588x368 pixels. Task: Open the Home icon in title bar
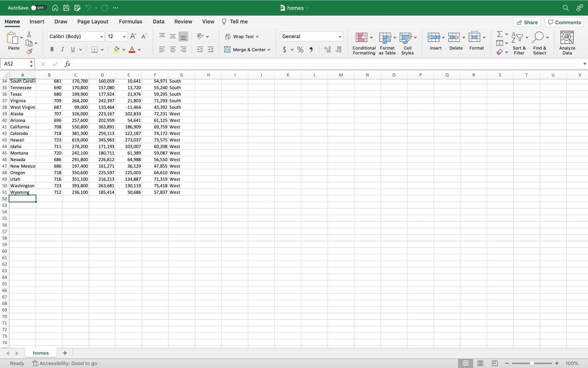point(55,8)
